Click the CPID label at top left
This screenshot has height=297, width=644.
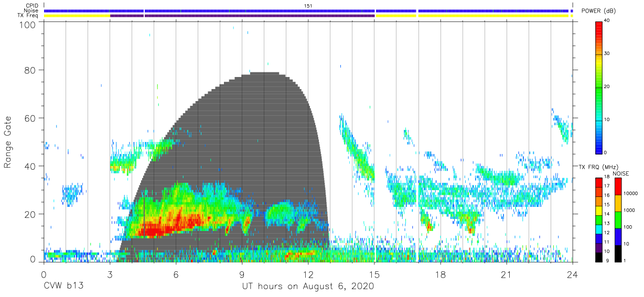coord(32,6)
